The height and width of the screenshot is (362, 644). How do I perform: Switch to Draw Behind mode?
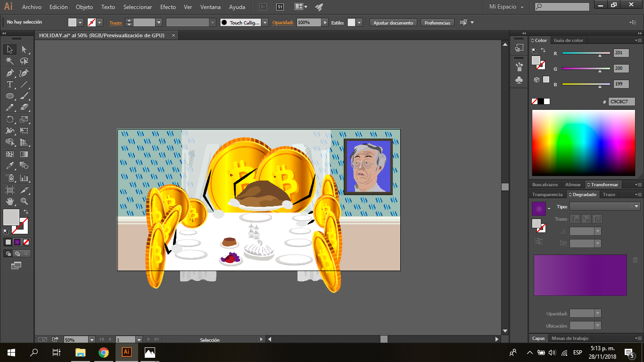17,254
